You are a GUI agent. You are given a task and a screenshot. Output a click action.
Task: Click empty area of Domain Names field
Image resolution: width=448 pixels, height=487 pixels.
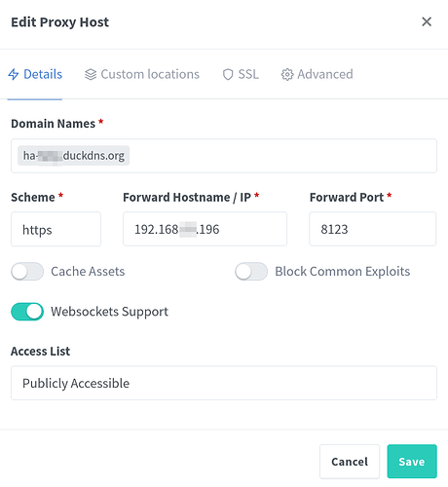pyautogui.click(x=282, y=156)
